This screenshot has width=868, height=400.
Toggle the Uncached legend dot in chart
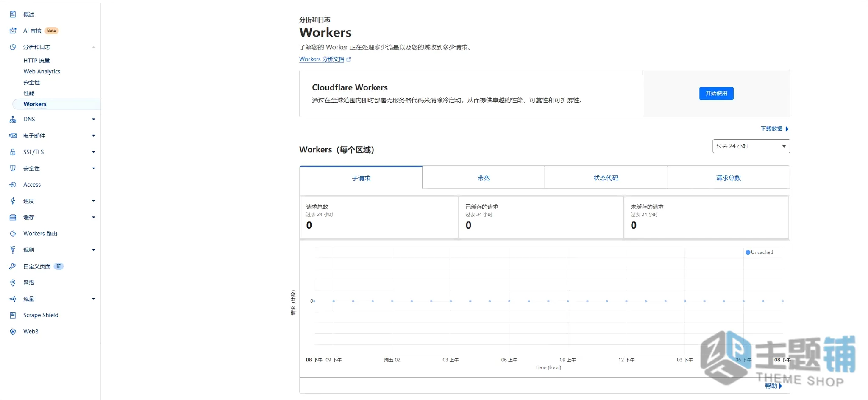tap(748, 252)
